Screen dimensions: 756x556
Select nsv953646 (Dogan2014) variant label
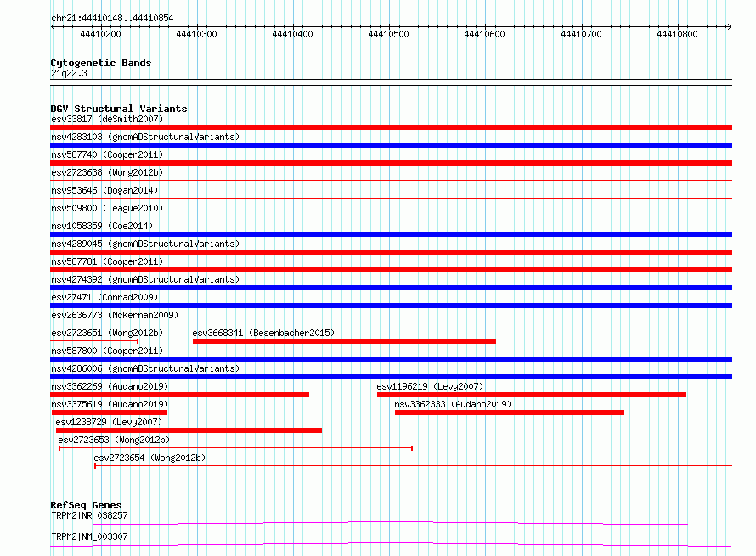point(104,190)
